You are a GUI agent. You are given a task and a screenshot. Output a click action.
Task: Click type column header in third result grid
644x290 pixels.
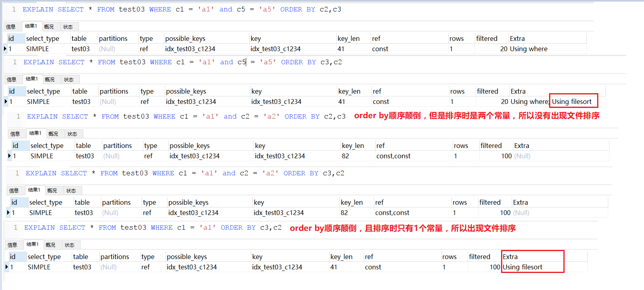(155, 146)
